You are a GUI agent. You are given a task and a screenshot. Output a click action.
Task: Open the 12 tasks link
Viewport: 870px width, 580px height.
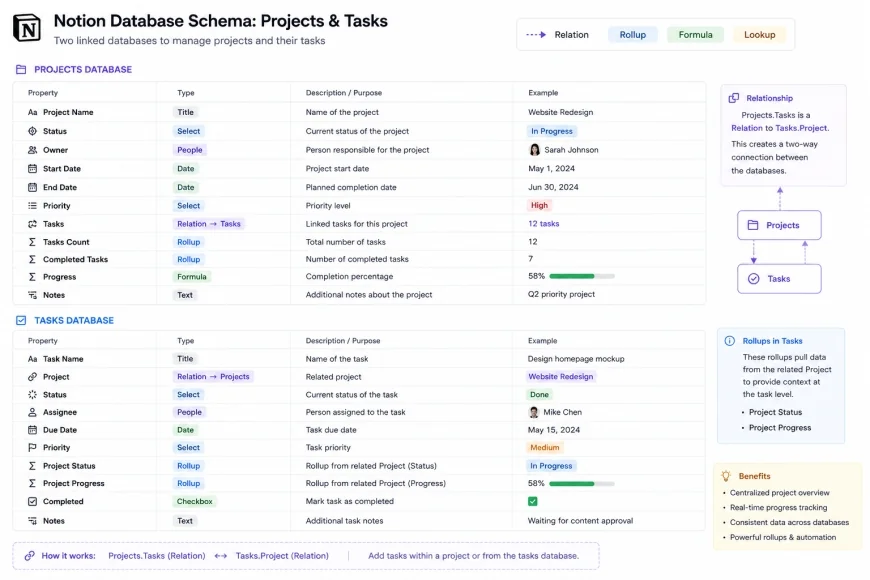pyautogui.click(x=544, y=224)
